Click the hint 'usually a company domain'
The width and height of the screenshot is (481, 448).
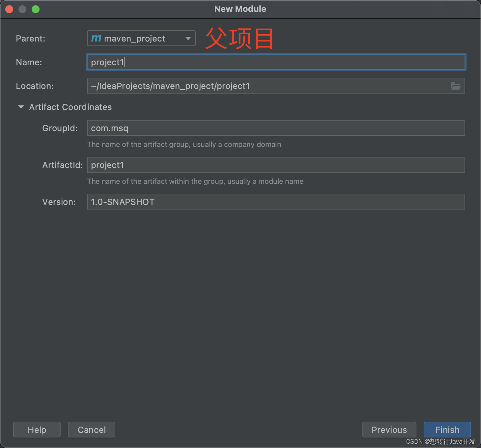[237, 144]
